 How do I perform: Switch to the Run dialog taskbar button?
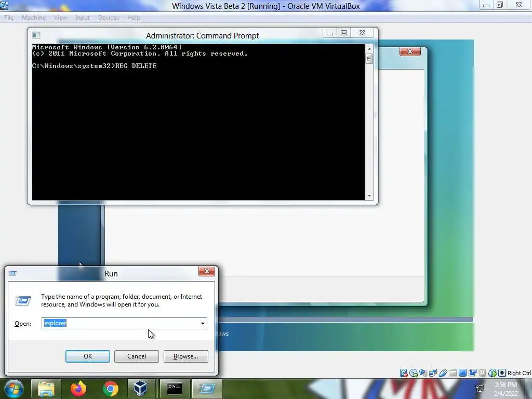click(207, 389)
